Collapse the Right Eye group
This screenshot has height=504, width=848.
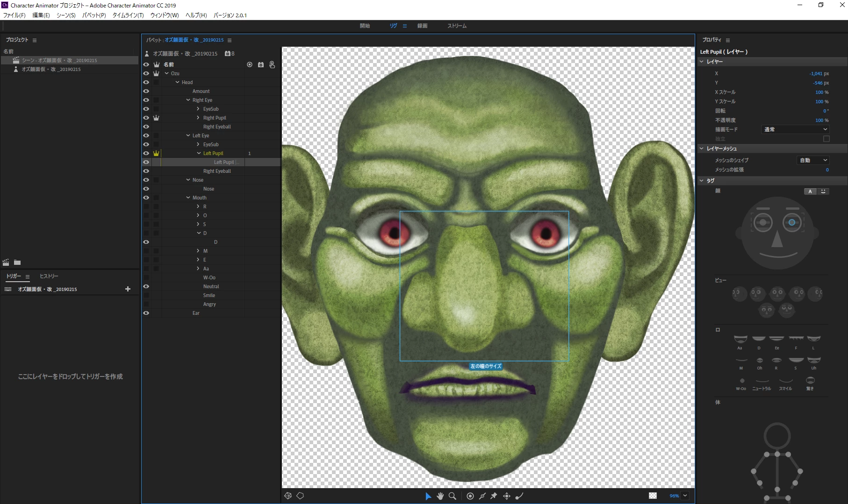click(188, 100)
